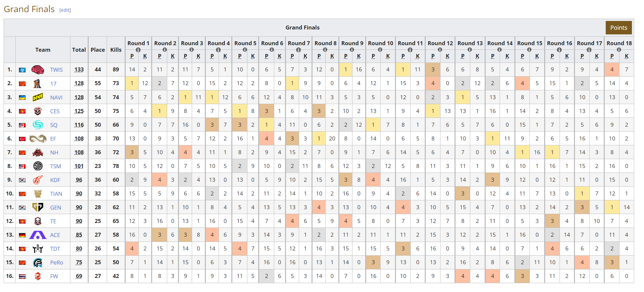Click the Kills column header

pos(116,50)
